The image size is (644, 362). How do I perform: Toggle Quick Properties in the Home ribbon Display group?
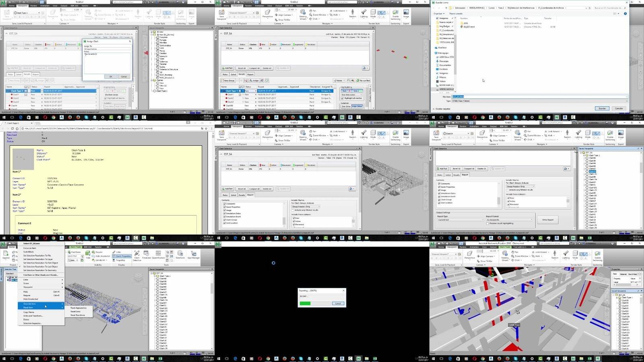coord(122,256)
